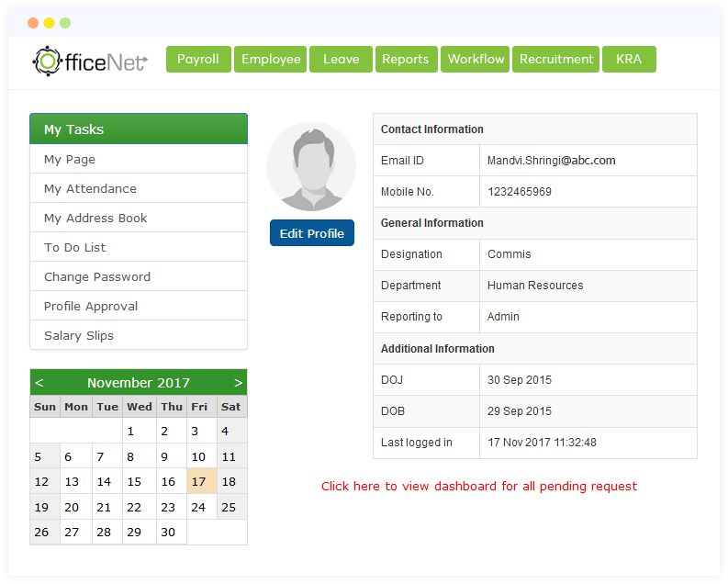The width and height of the screenshot is (728, 584).
Task: Open the To Do List item
Action: pyautogui.click(x=75, y=247)
